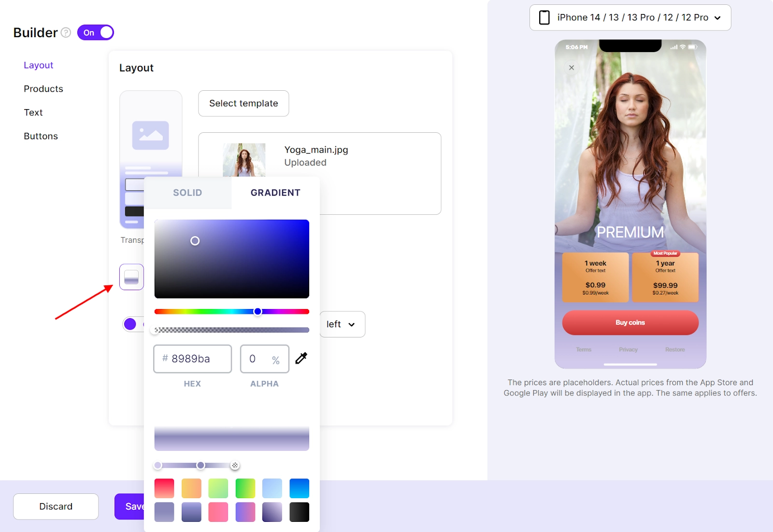This screenshot has width=773, height=532.
Task: Click the Discard button
Action: [x=56, y=506]
